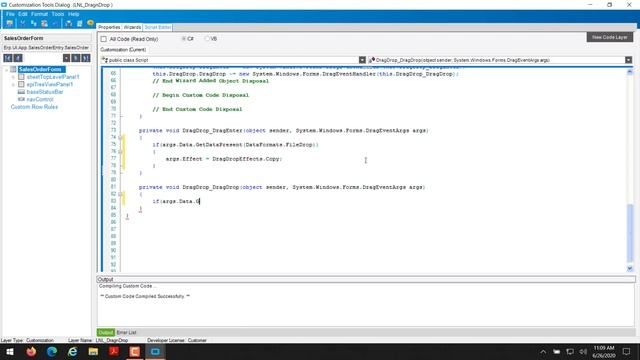Click the yellow round toolbar icon
This screenshot has width=640, height=360.
90,23
